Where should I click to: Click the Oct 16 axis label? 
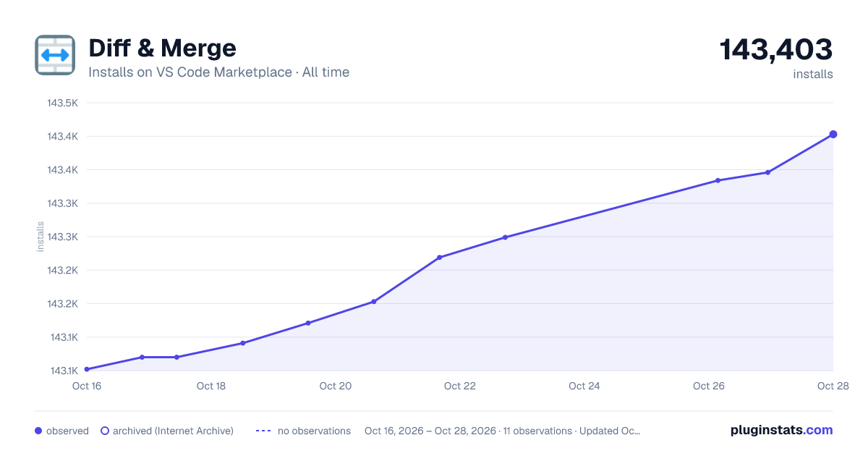click(87, 386)
